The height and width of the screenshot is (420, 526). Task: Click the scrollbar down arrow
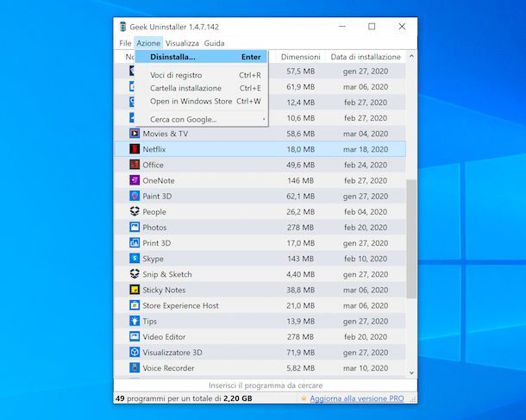click(x=411, y=373)
